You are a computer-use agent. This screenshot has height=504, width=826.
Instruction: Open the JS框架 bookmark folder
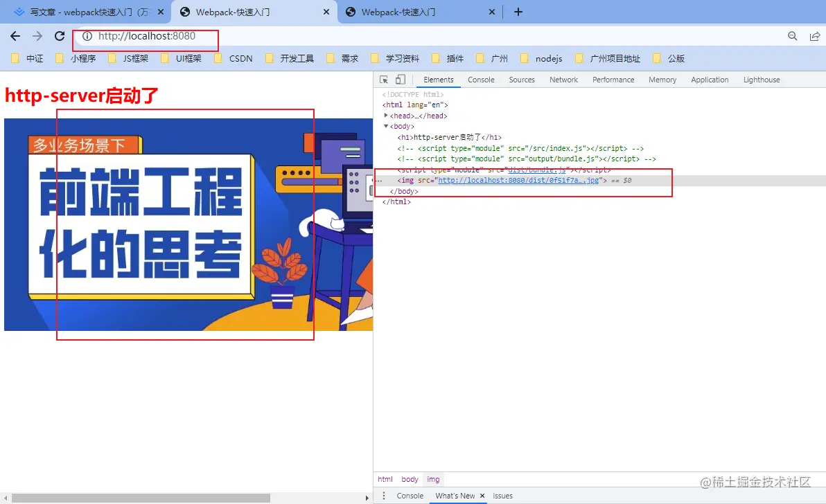click(128, 58)
